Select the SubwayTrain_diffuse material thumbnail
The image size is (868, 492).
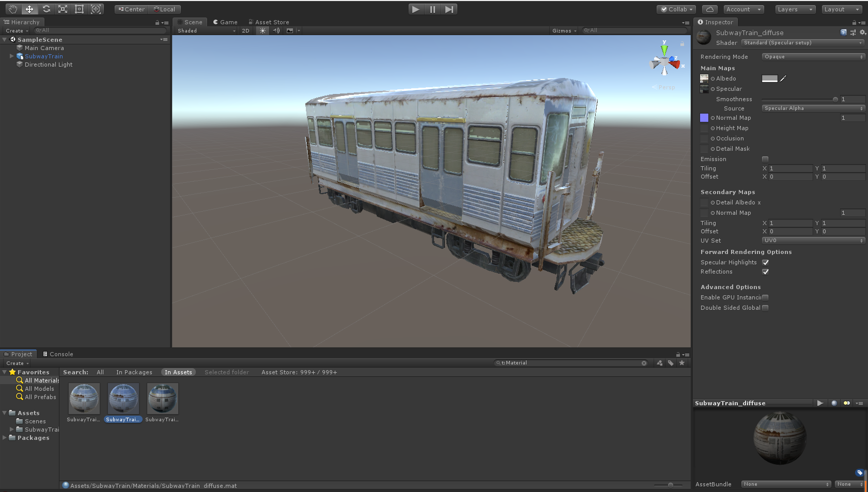click(x=123, y=398)
